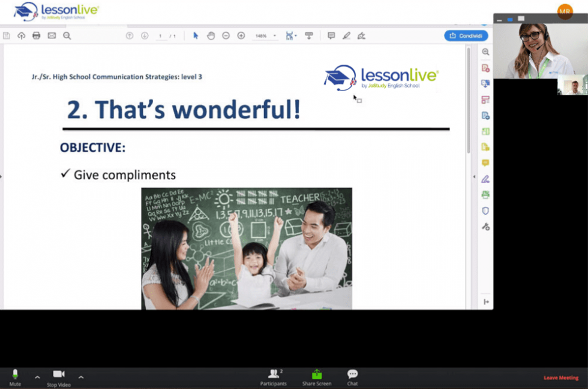Zoom in with the plus icon

(240, 35)
